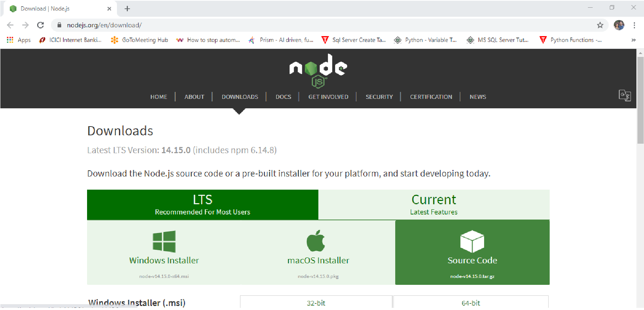This screenshot has height=310, width=644.
Task: Open the Python Functions bookmark
Action: click(x=571, y=40)
